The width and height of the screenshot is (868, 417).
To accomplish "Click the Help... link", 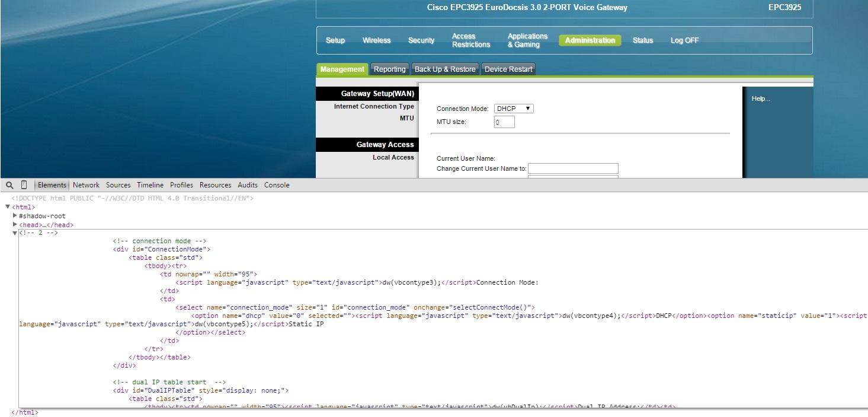I will click(x=761, y=98).
